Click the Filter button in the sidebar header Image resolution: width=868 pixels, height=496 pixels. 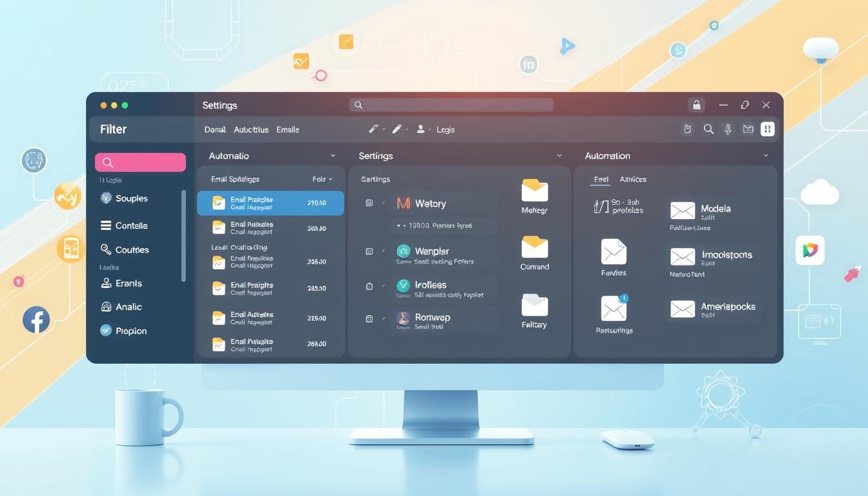(x=114, y=129)
